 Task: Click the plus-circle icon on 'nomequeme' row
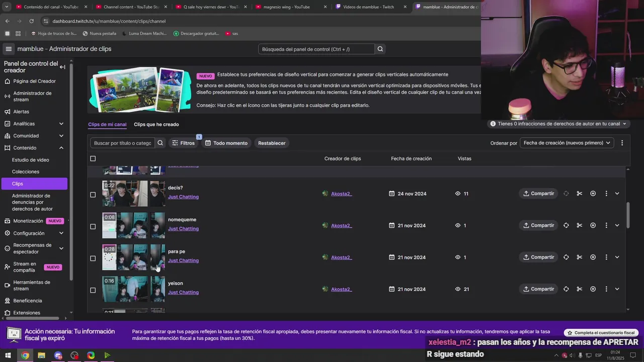(593, 225)
